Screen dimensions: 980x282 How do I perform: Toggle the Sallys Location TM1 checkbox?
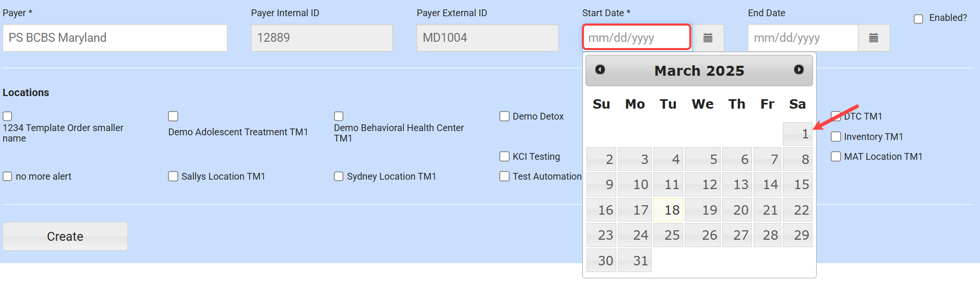173,177
